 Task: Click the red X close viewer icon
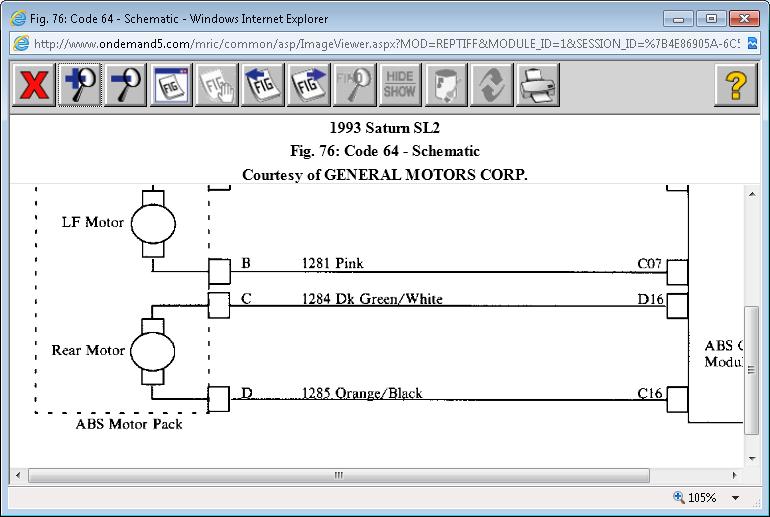[33, 85]
